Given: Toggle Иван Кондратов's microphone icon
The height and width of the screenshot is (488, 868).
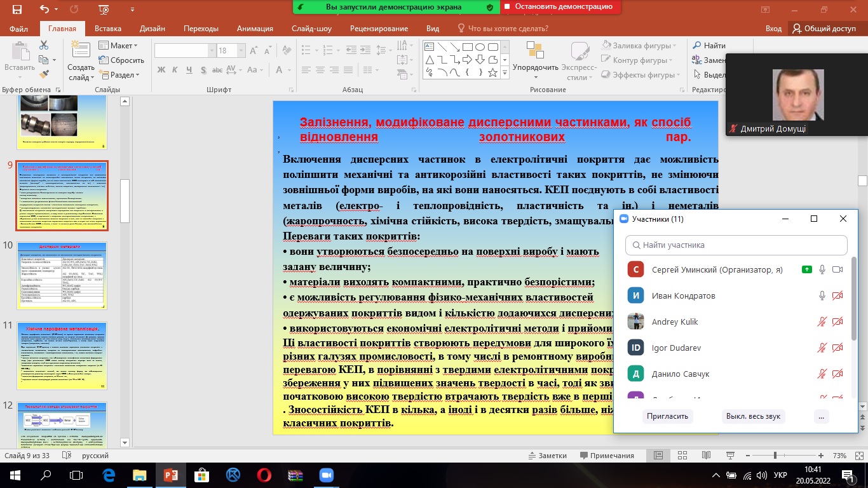Looking at the screenshot, I should click(x=822, y=295).
